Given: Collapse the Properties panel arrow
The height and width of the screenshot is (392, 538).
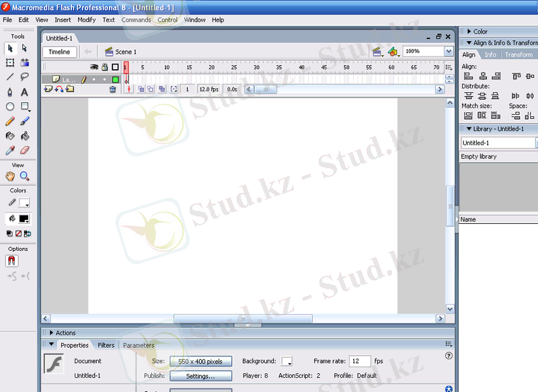Looking at the screenshot, I should tap(52, 344).
